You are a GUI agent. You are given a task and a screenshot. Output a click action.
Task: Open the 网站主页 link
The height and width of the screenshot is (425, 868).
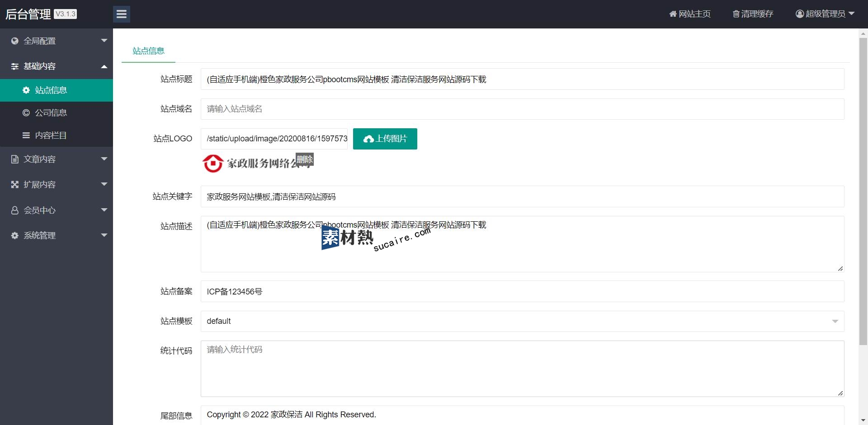coord(690,14)
